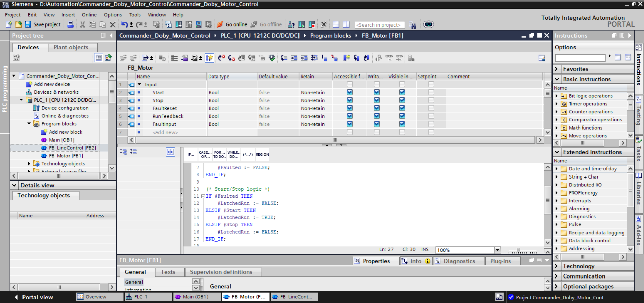Click the interface table horizontal scrollbar
The width and height of the screenshot is (644, 303).
click(334, 140)
